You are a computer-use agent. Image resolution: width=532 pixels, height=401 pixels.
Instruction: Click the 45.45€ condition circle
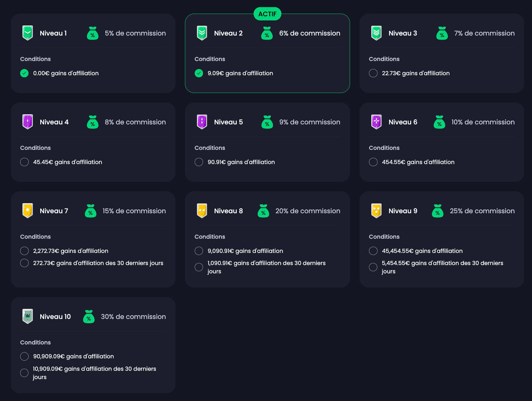(x=24, y=162)
